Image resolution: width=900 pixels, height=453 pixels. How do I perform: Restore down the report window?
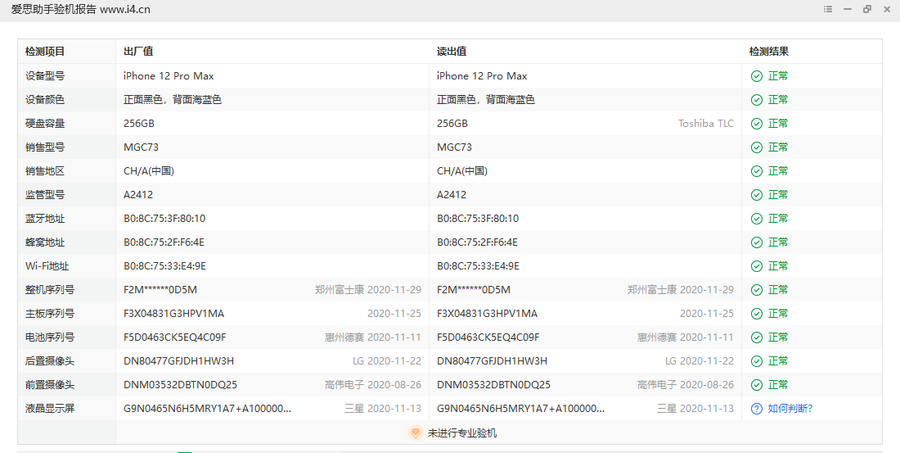pos(865,9)
